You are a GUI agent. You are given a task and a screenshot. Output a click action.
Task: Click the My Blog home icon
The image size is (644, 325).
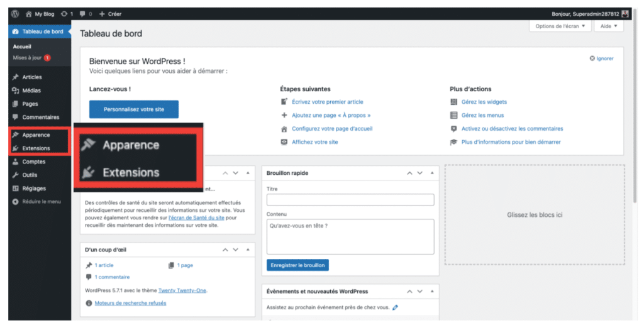point(28,14)
